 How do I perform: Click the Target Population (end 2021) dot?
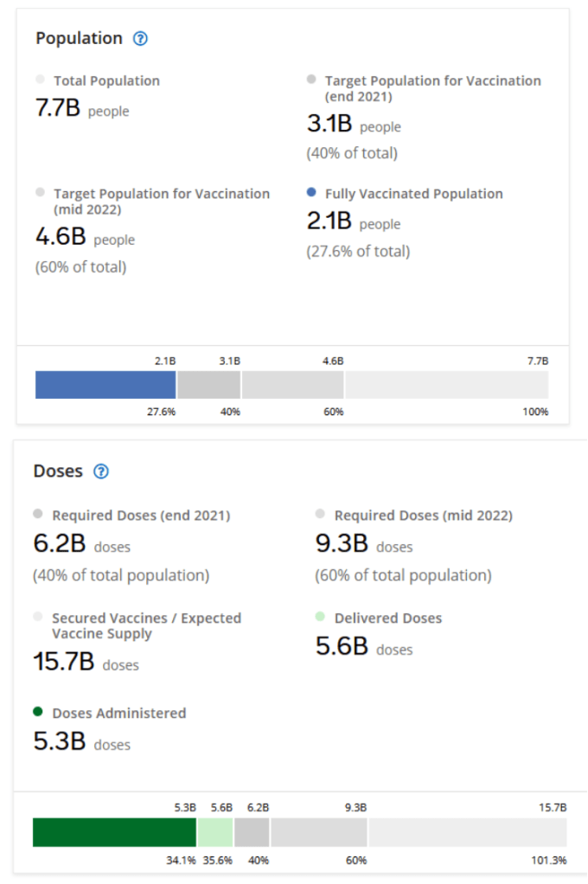pos(311,80)
